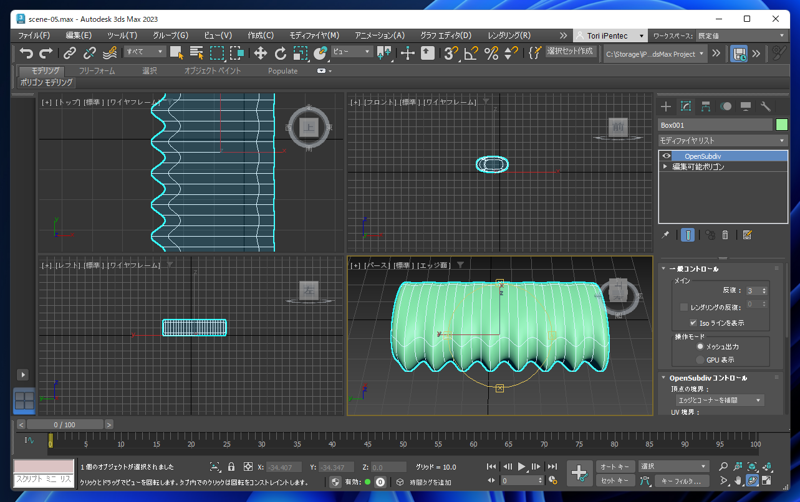Click the ポリゴン モデリング button

pos(46,82)
